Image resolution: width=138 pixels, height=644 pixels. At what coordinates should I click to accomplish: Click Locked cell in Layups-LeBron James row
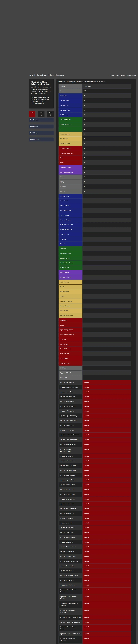107,528
